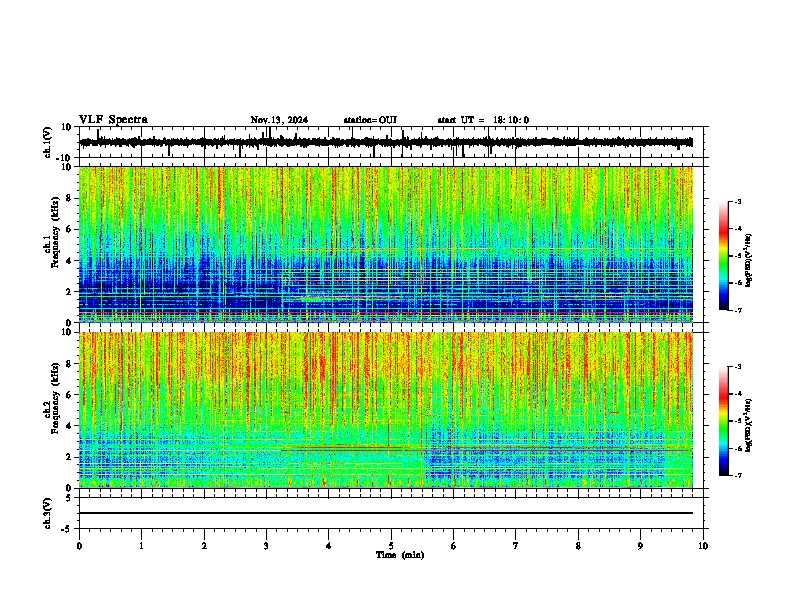Click the log(PSD) label beside ch.1 colorbar
This screenshot has height=612, width=792.
point(749,261)
